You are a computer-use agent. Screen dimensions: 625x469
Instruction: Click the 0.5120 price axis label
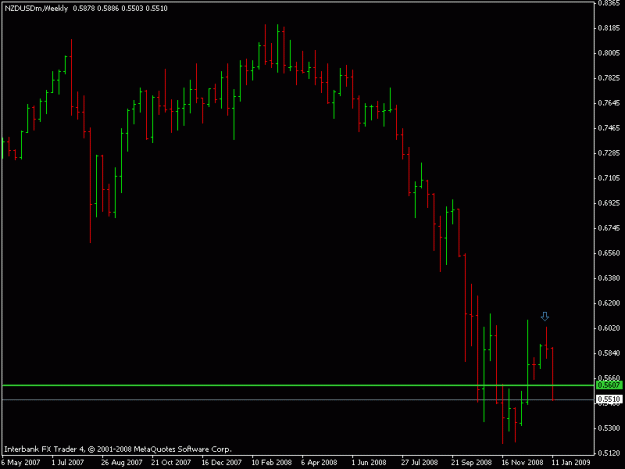tap(609, 453)
